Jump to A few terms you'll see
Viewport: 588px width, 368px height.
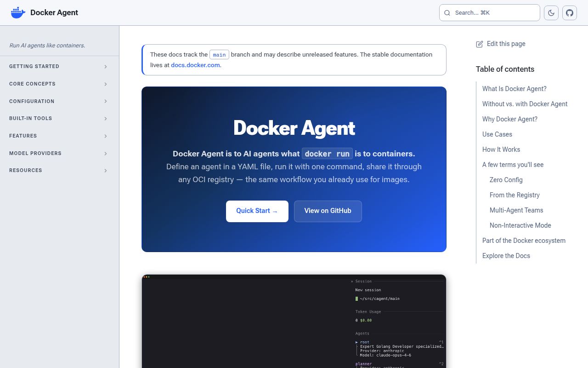pos(513,165)
